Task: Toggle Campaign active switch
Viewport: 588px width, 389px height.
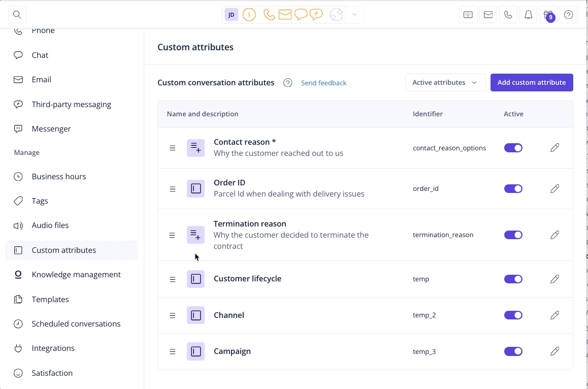Action: click(513, 351)
